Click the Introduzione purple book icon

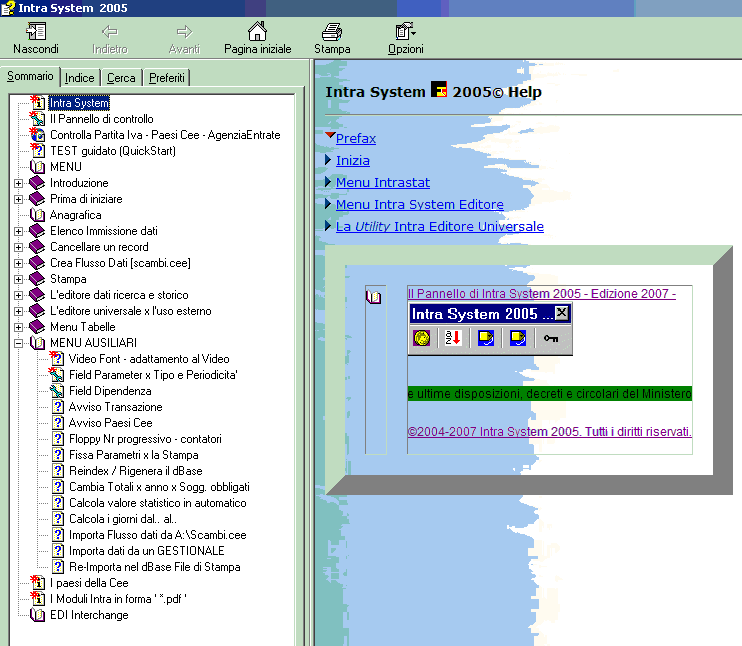click(37, 183)
